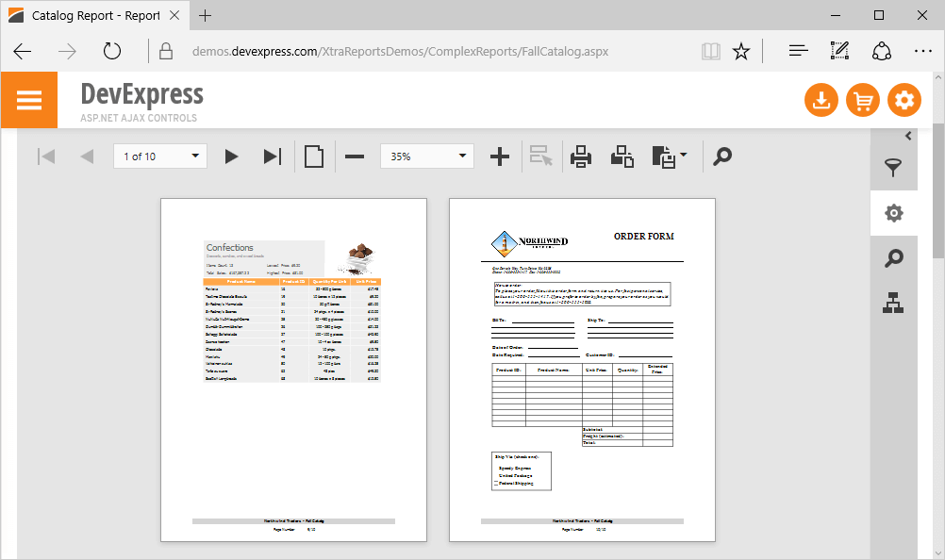Image resolution: width=945 pixels, height=560 pixels.
Task: Zoom out with the minus button
Action: pos(355,156)
